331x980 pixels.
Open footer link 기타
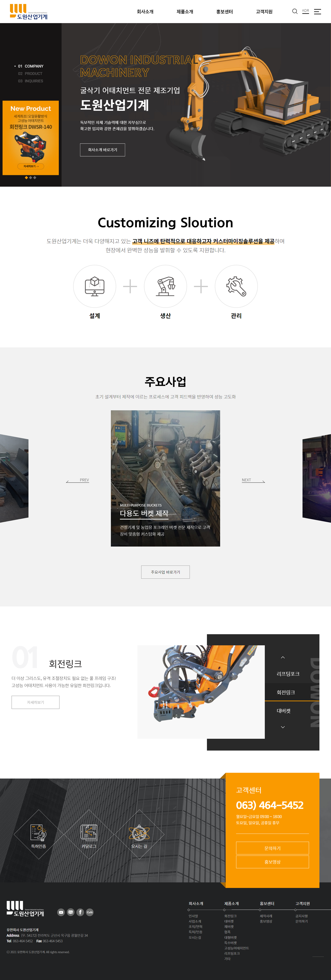click(x=227, y=959)
